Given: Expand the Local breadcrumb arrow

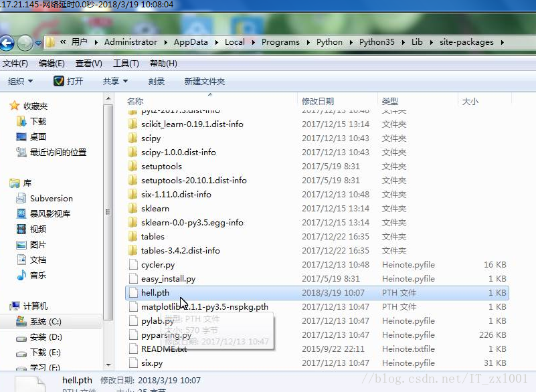Looking at the screenshot, I should [x=254, y=42].
